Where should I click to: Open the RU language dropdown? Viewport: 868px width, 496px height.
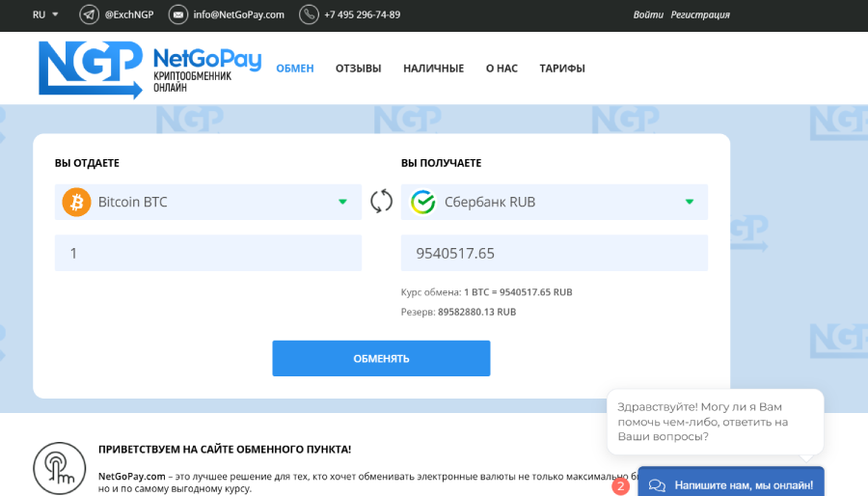tap(44, 14)
